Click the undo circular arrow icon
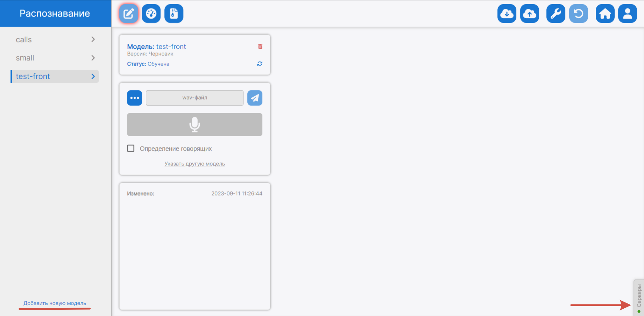 [578, 14]
